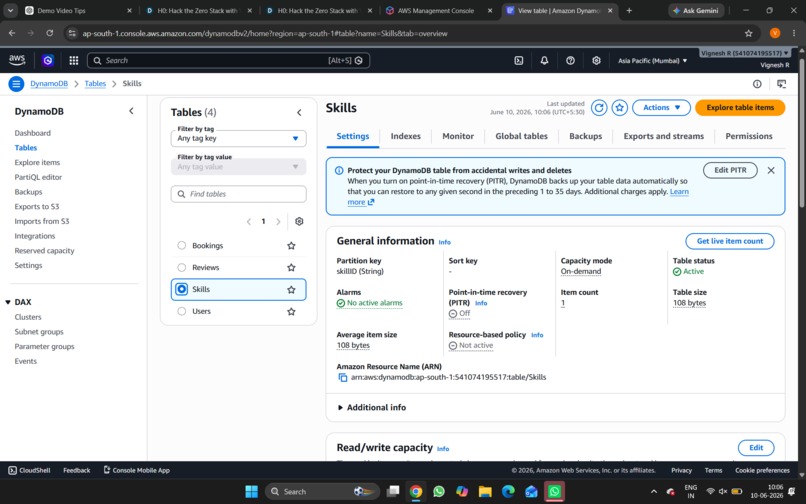The width and height of the screenshot is (806, 504).
Task: Copy the table ARN
Action: coord(342,377)
